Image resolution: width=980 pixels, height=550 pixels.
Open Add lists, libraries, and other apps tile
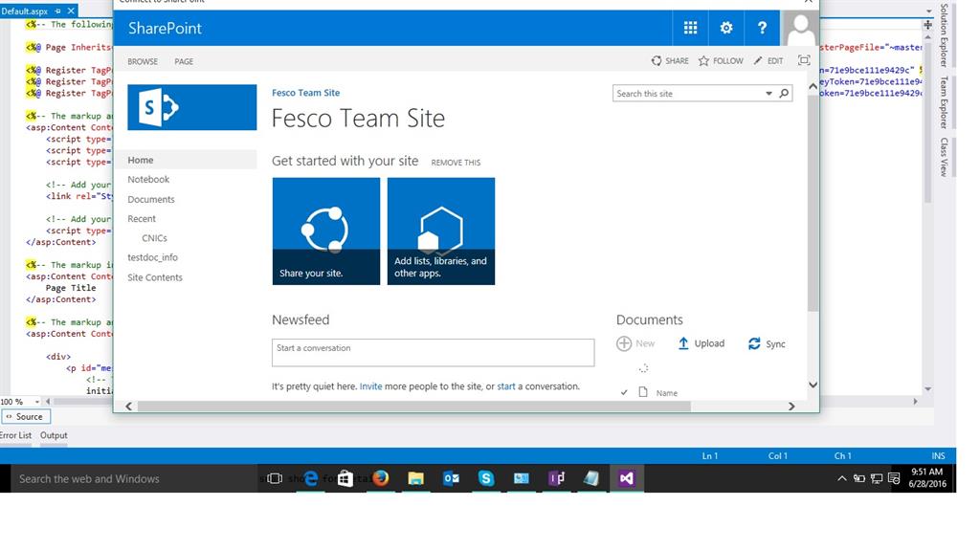click(x=441, y=231)
